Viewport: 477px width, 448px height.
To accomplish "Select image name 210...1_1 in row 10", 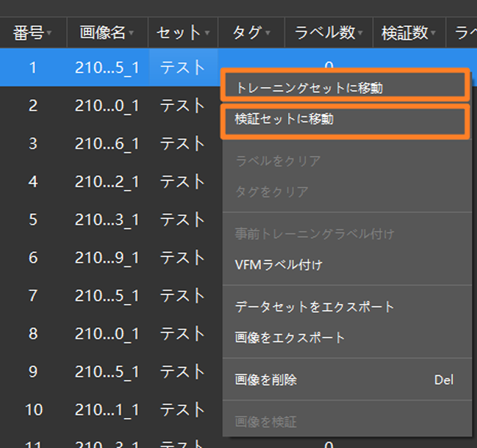I will pyautogui.click(x=107, y=410).
